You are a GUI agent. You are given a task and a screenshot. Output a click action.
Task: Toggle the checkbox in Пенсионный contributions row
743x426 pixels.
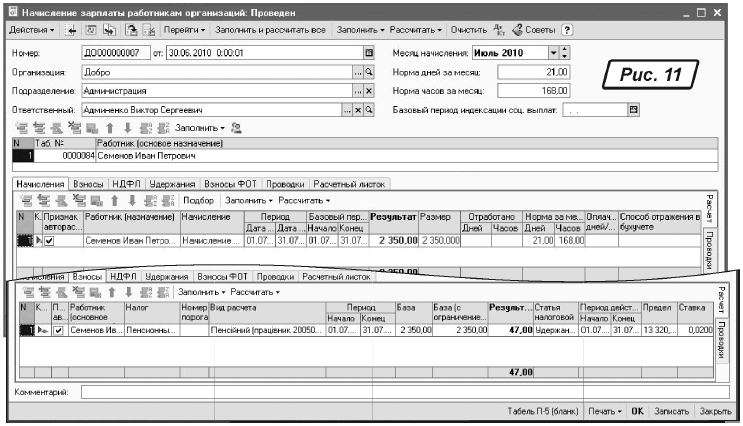[x=59, y=331]
